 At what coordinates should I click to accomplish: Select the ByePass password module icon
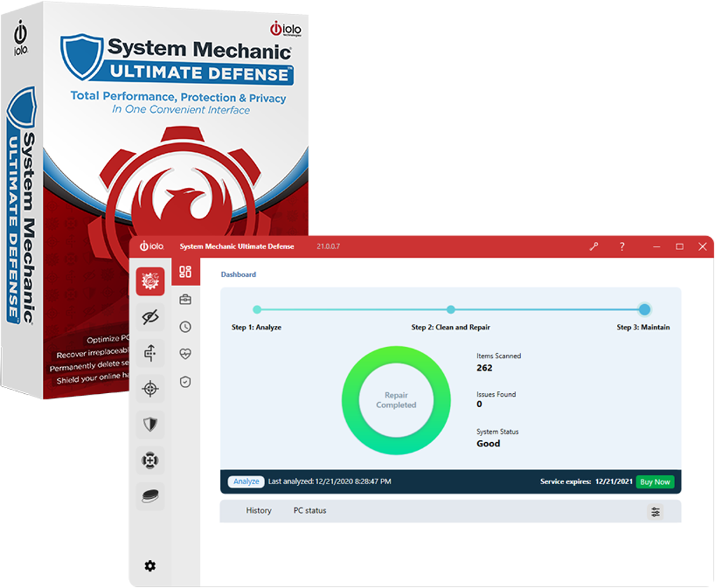tap(150, 353)
